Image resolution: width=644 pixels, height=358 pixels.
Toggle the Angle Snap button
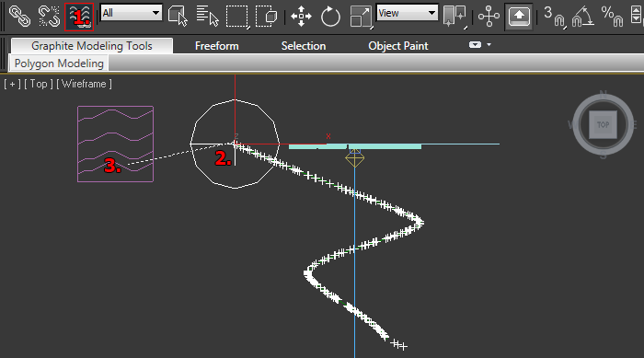582,17
